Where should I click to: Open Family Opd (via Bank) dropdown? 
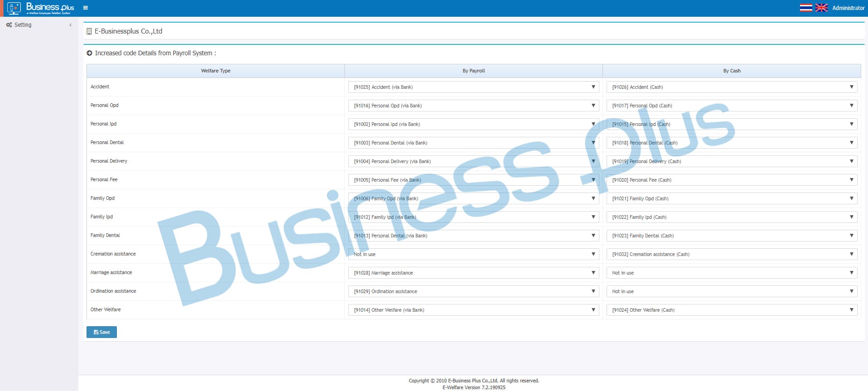pyautogui.click(x=473, y=198)
